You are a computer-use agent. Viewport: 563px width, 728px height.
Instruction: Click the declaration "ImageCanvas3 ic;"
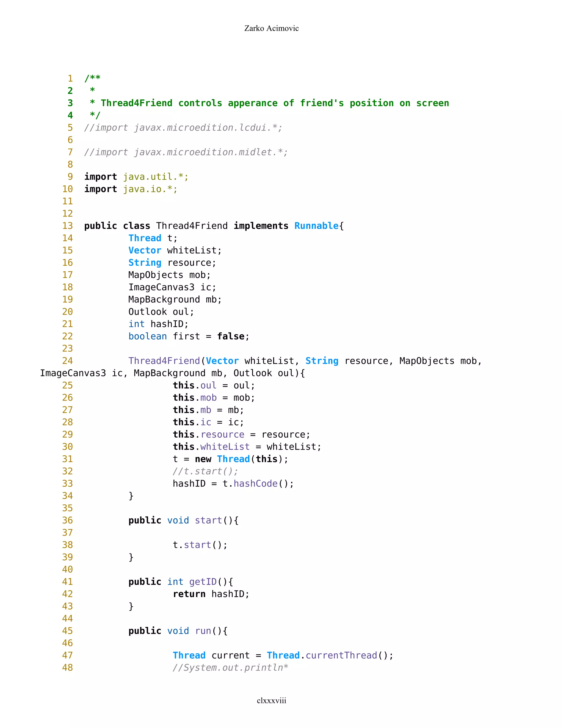point(172,287)
